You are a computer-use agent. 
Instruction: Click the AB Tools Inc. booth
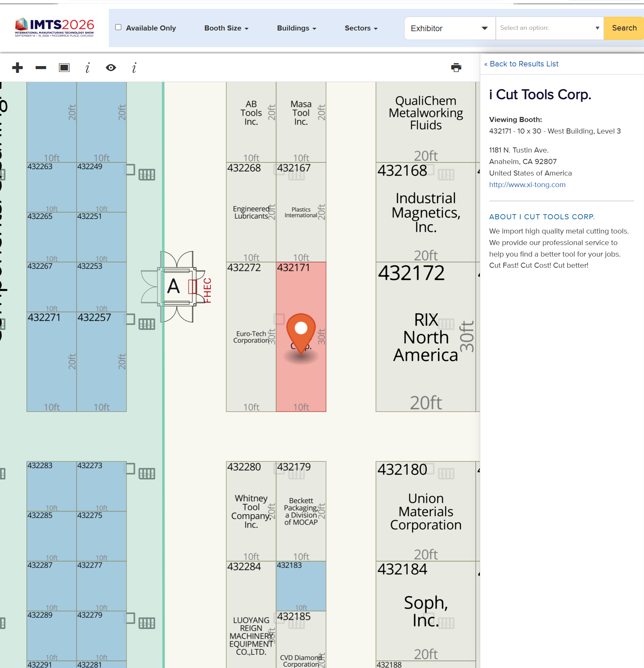point(251,122)
